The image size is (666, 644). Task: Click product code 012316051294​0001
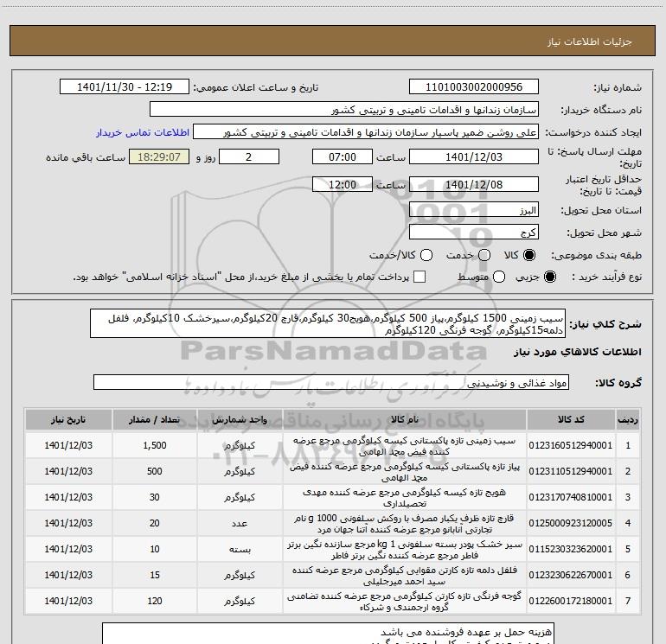point(571,445)
